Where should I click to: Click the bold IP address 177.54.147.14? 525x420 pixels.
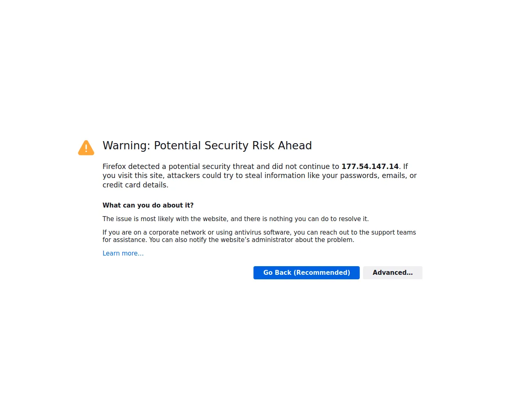(370, 167)
